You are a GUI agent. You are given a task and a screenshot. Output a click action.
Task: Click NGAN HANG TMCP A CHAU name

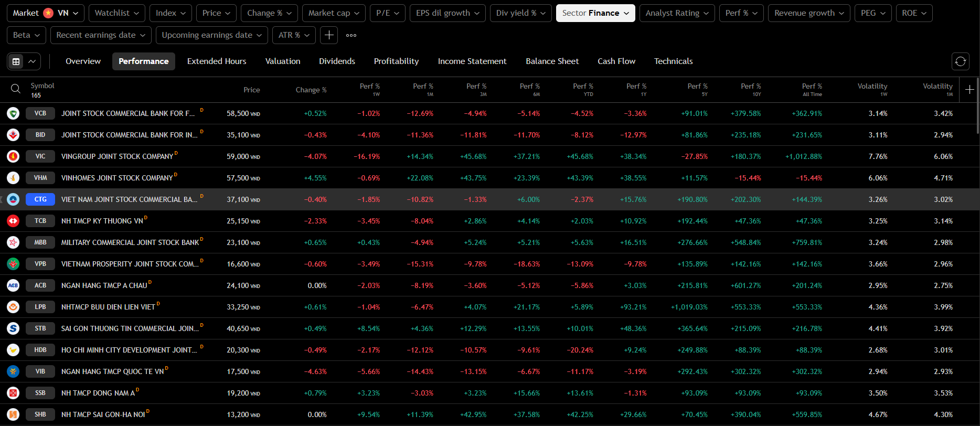pos(104,285)
